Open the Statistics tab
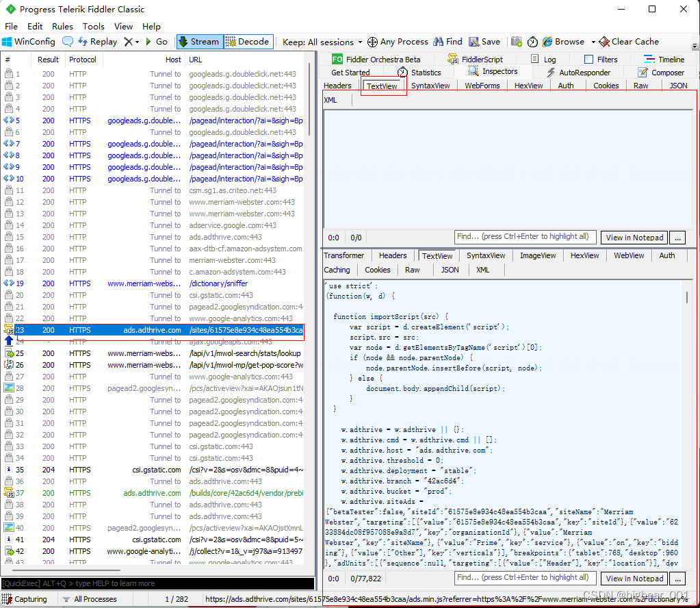 419,73
